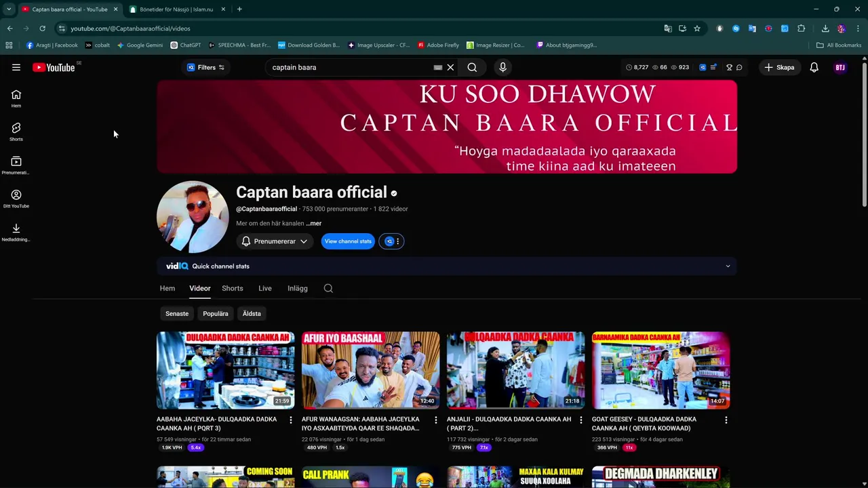Viewport: 868px width, 488px height.
Task: Open Nedladdningar in the left sidebar
Action: (16, 232)
